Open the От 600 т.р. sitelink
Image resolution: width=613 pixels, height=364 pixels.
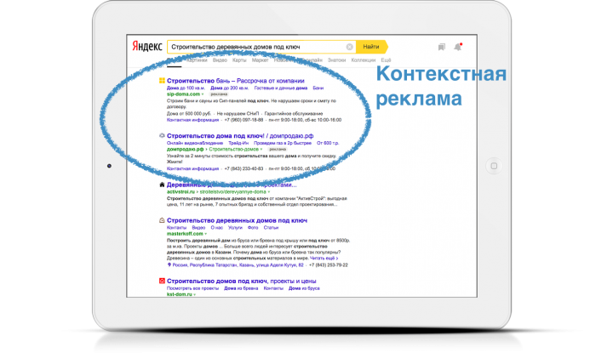pyautogui.click(x=328, y=143)
